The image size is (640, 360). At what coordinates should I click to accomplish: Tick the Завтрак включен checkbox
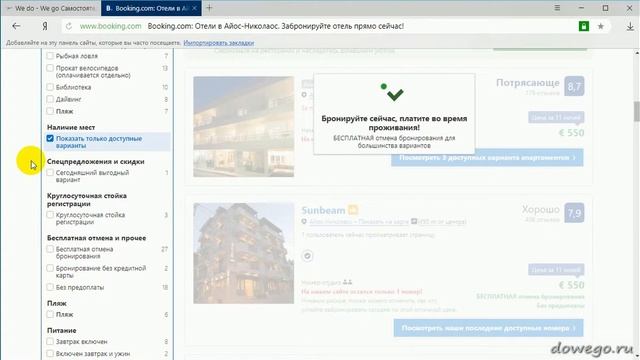tap(50, 341)
